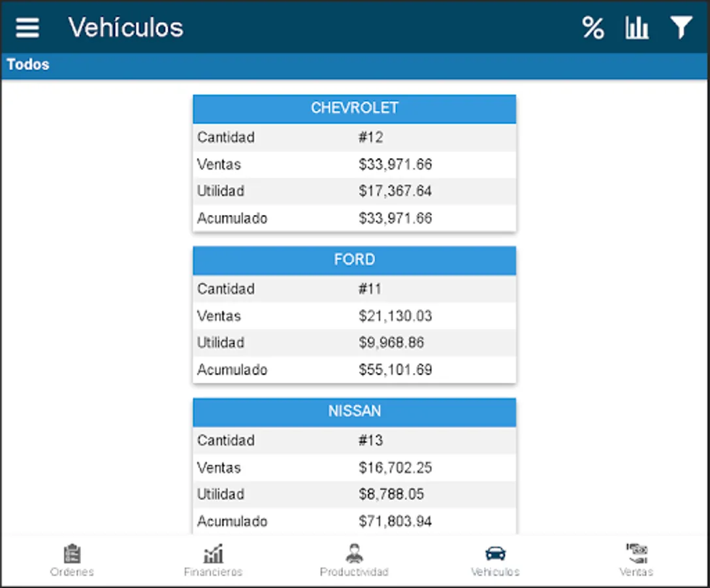Click Nissan accumulated value $71,803.94
The image size is (710, 588).
pyautogui.click(x=395, y=521)
